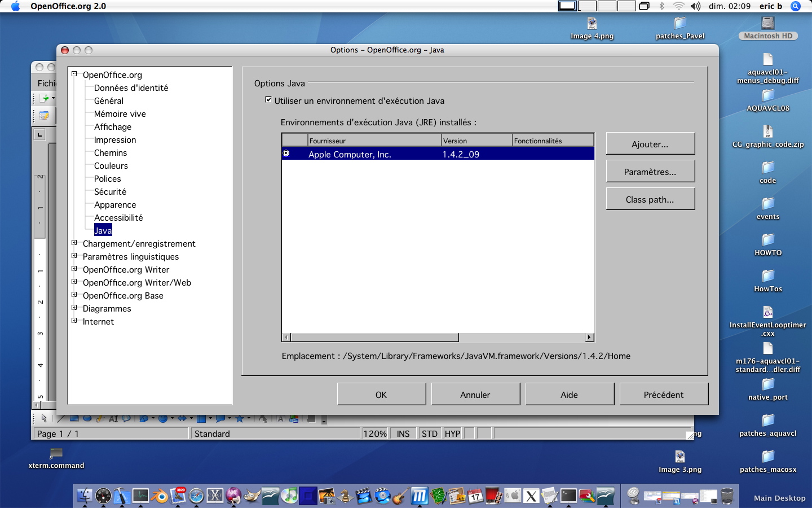Click the Annuler button
Image resolution: width=812 pixels, height=508 pixels.
[x=475, y=395]
